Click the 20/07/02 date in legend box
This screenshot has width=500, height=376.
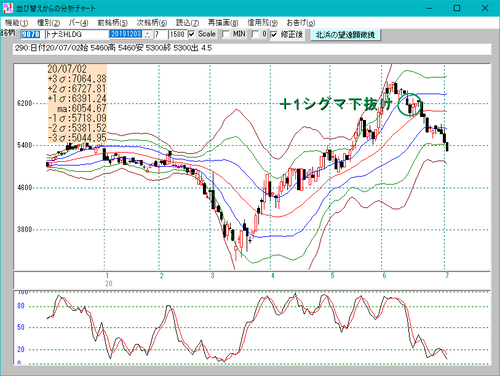pos(67,69)
